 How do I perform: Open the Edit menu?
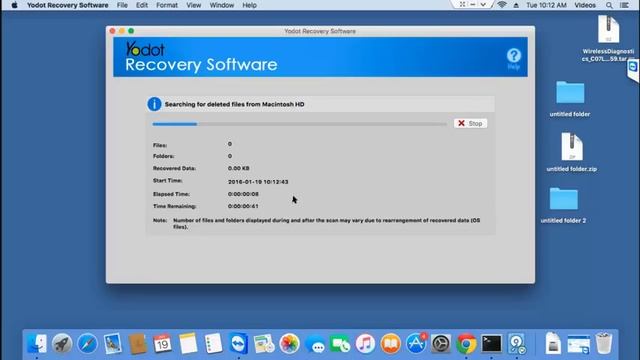click(x=142, y=5)
